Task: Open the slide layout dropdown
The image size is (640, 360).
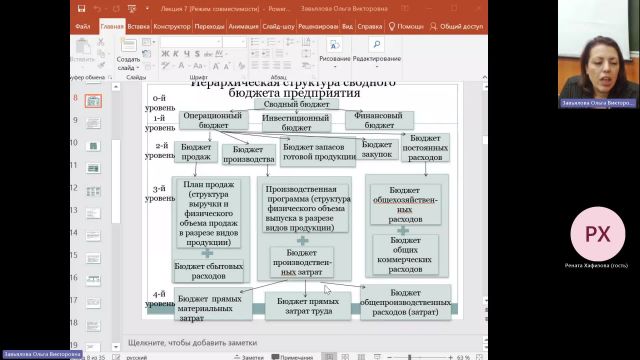Action: [149, 42]
